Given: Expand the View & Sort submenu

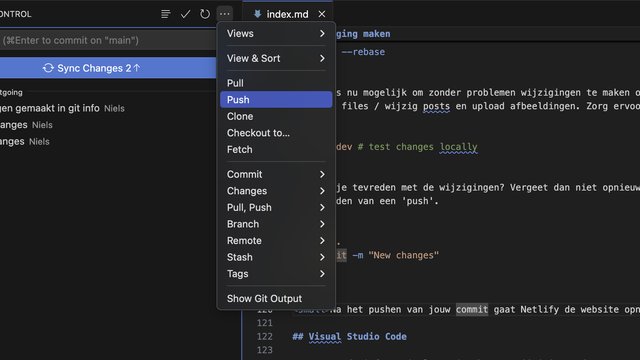Looking at the screenshot, I should (x=276, y=58).
